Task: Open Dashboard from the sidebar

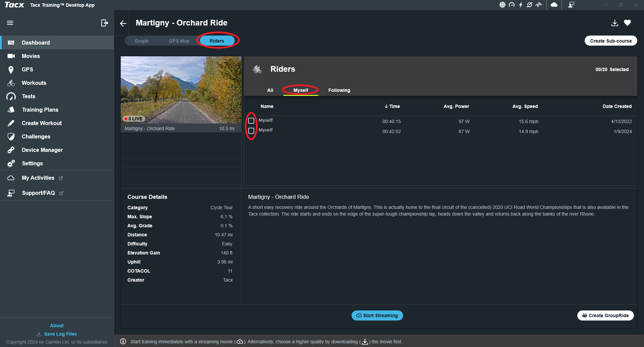Action: click(x=57, y=43)
